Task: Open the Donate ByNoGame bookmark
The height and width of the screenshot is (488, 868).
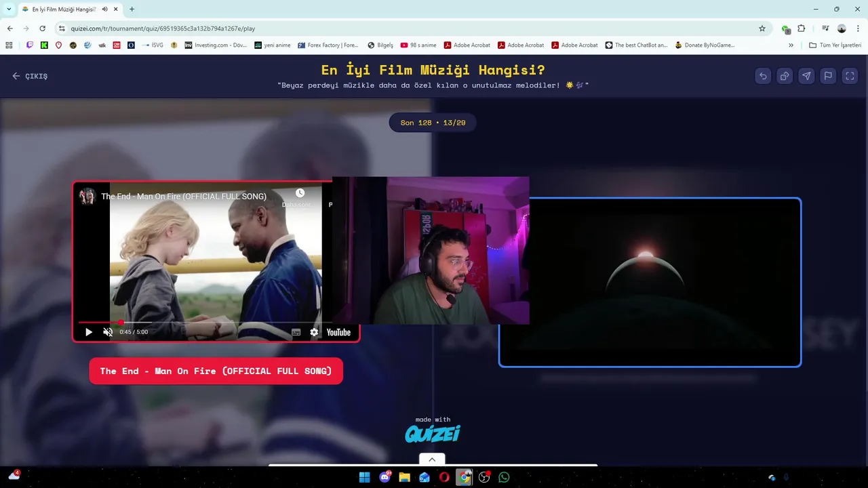Action: coord(705,45)
